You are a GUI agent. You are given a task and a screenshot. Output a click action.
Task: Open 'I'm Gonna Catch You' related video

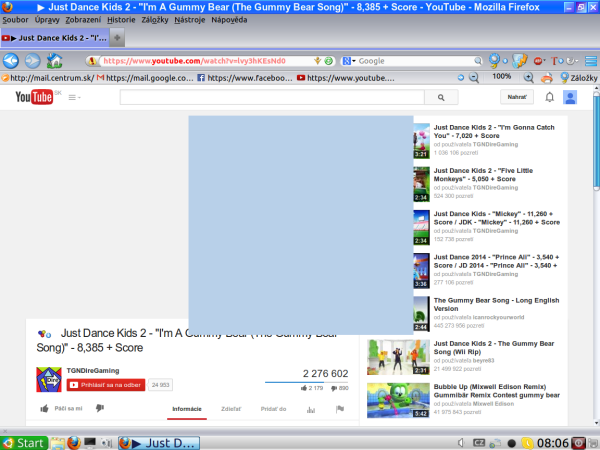point(494,132)
